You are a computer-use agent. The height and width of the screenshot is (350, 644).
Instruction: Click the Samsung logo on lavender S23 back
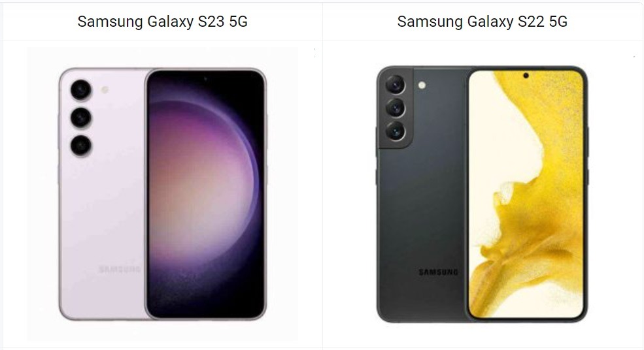click(120, 270)
